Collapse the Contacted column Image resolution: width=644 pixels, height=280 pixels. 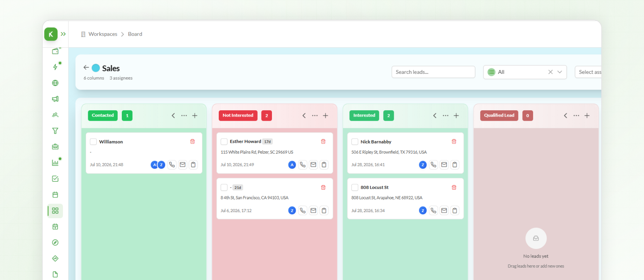click(x=173, y=115)
